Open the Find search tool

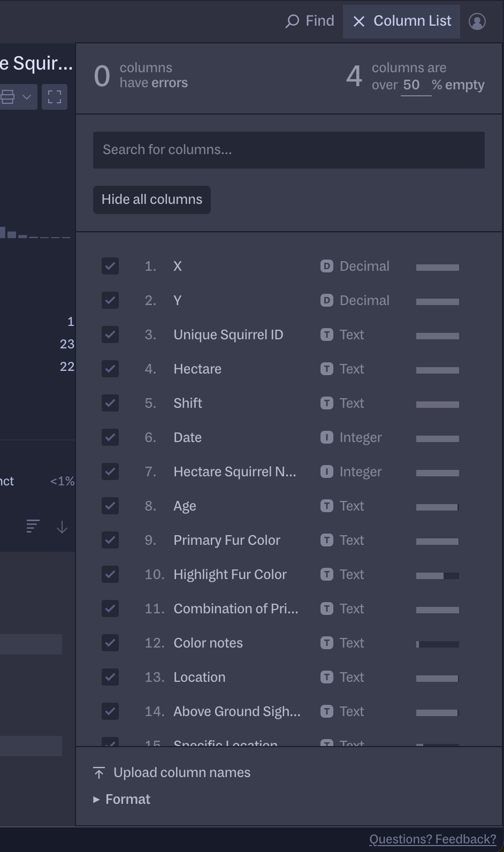(310, 21)
